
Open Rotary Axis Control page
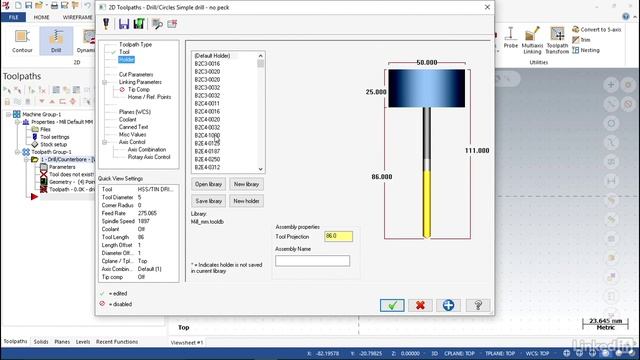[149, 157]
